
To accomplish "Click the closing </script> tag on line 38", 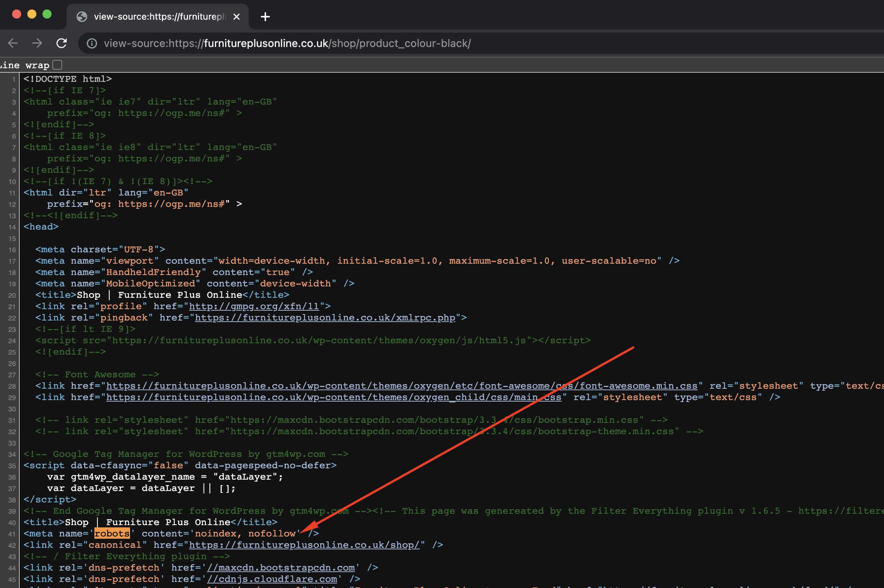I will tap(50, 499).
